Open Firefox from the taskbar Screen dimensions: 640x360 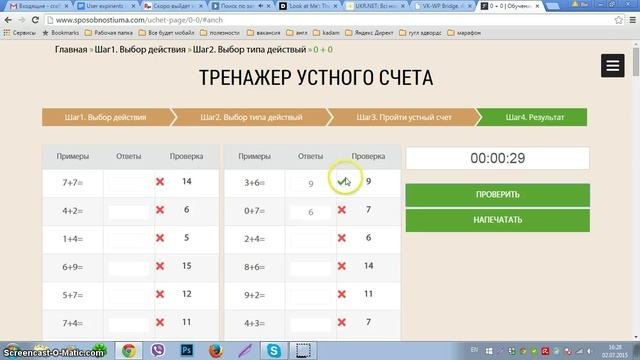(x=216, y=351)
